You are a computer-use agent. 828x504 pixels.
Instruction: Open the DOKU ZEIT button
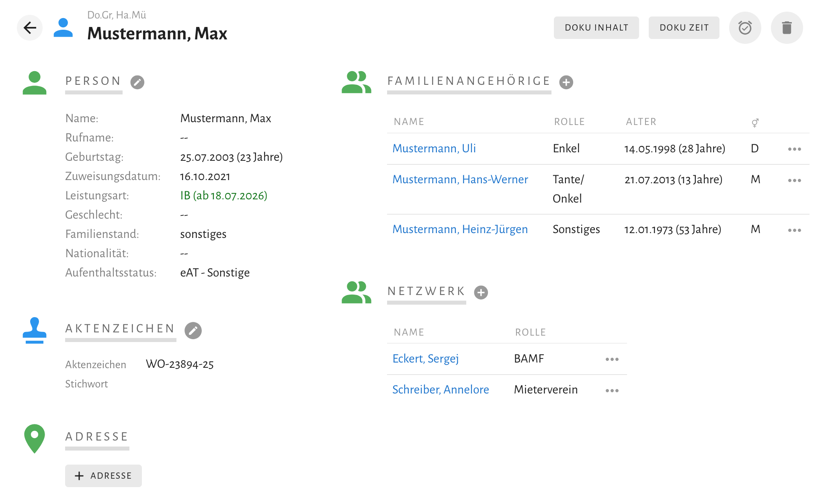(684, 28)
